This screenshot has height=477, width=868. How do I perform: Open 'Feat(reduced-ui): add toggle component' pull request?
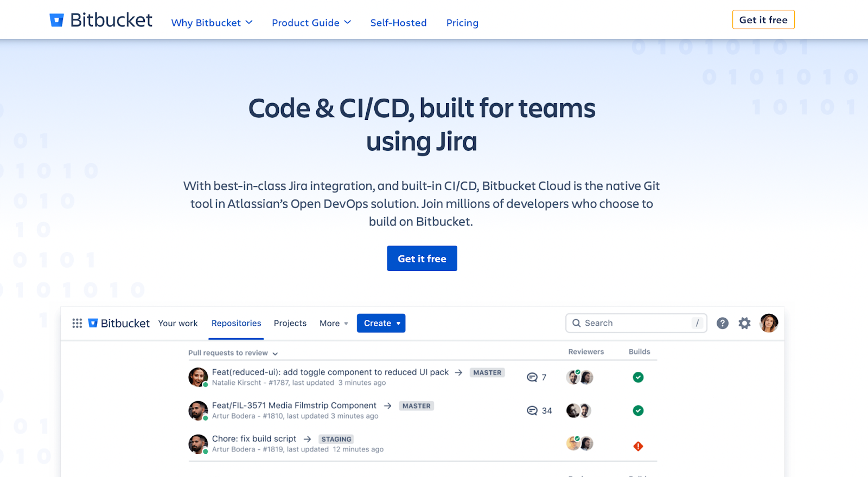330,372
